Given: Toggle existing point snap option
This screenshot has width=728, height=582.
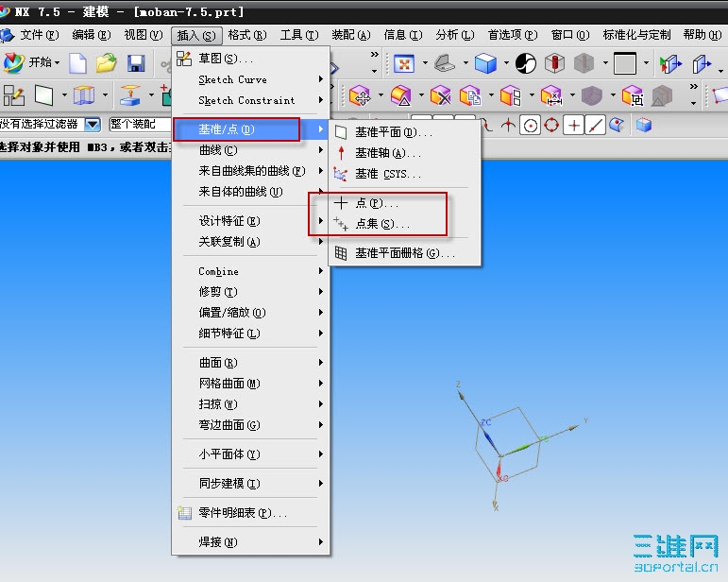Looking at the screenshot, I should coord(574,126).
